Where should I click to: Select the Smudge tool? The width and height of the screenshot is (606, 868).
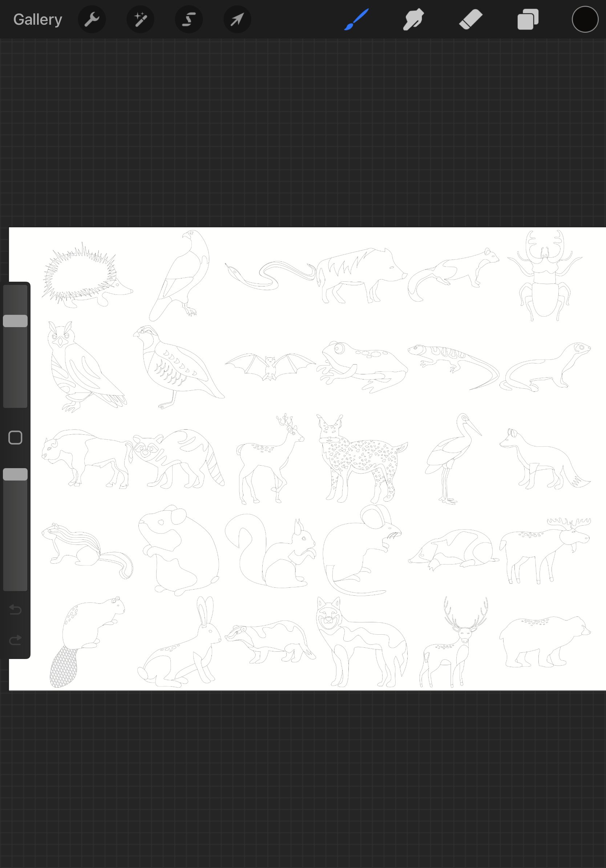pyautogui.click(x=413, y=19)
